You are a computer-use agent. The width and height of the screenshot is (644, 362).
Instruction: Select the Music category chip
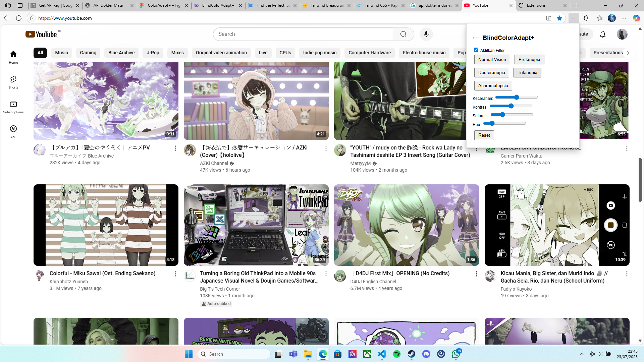61,53
